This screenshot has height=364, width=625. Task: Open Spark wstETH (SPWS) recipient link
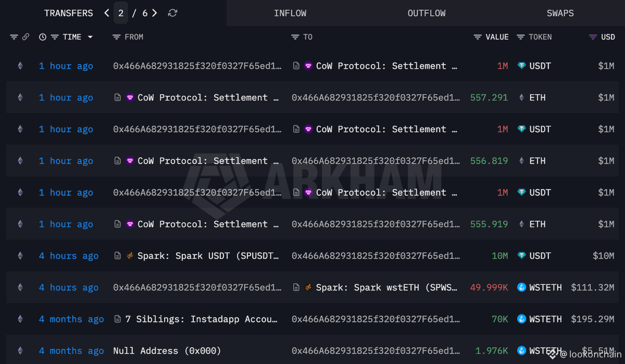point(387,287)
